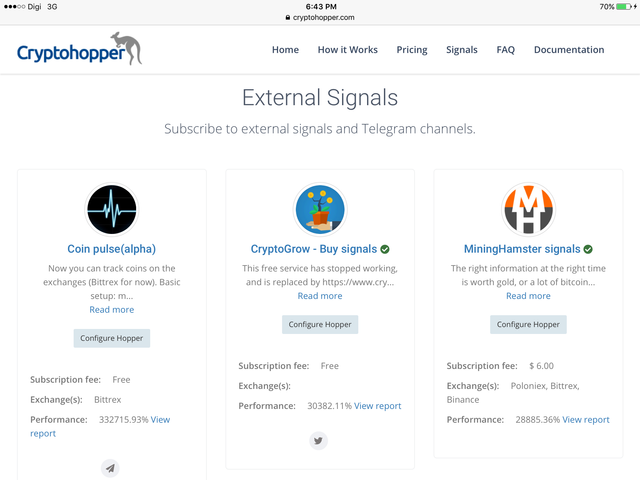
Task: Click the CryptoGrow plant logo icon
Action: pyautogui.click(x=319, y=210)
